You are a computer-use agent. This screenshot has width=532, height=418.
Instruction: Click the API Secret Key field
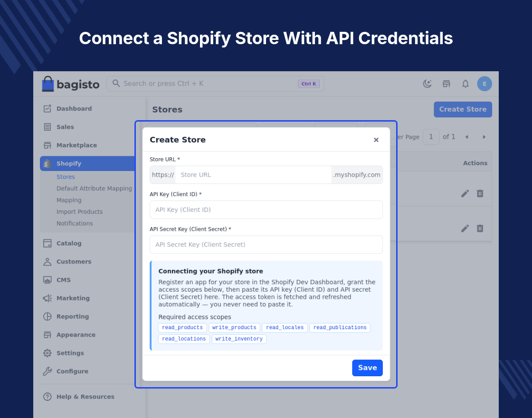point(266,245)
